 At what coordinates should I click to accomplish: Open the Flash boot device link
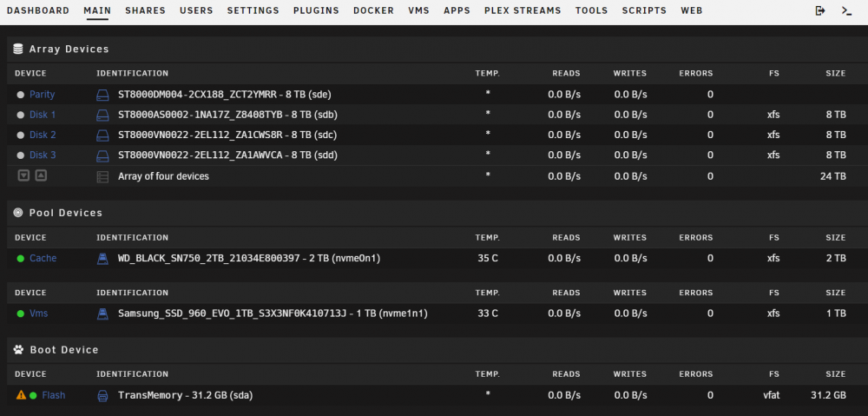tap(54, 395)
